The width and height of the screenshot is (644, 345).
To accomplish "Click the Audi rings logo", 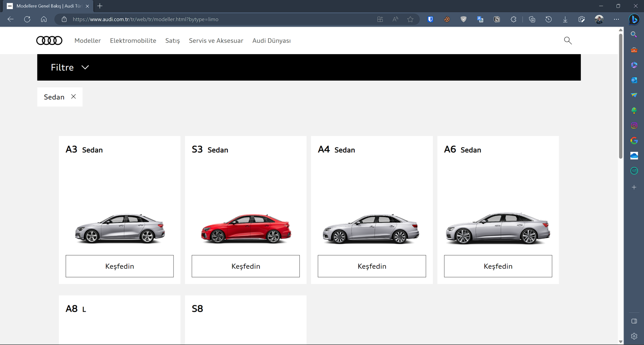I will (49, 40).
